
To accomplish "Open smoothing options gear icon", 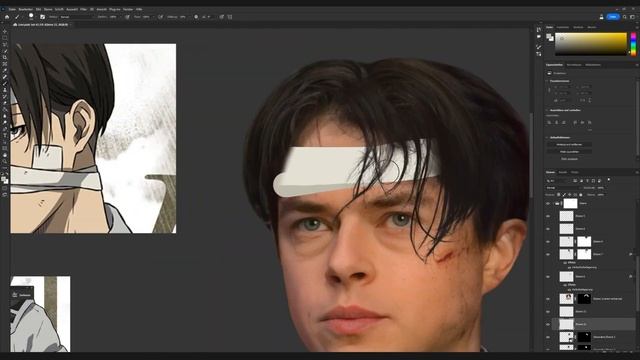I will (196, 17).
